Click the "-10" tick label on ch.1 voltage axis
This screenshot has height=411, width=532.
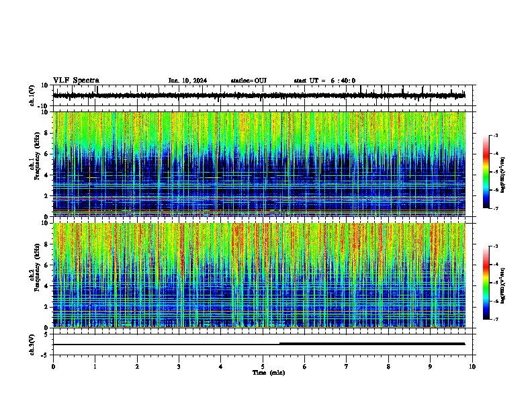pyautogui.click(x=44, y=106)
